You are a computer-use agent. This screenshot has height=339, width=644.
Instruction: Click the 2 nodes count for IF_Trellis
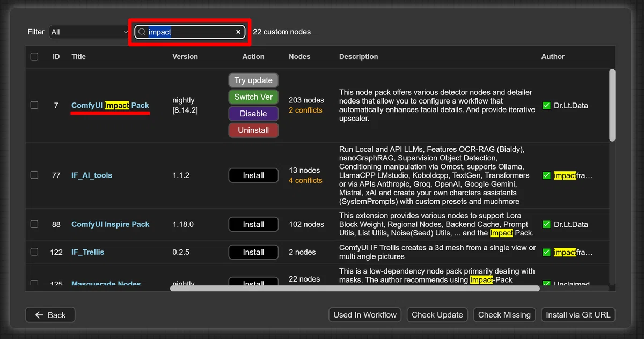pos(302,252)
